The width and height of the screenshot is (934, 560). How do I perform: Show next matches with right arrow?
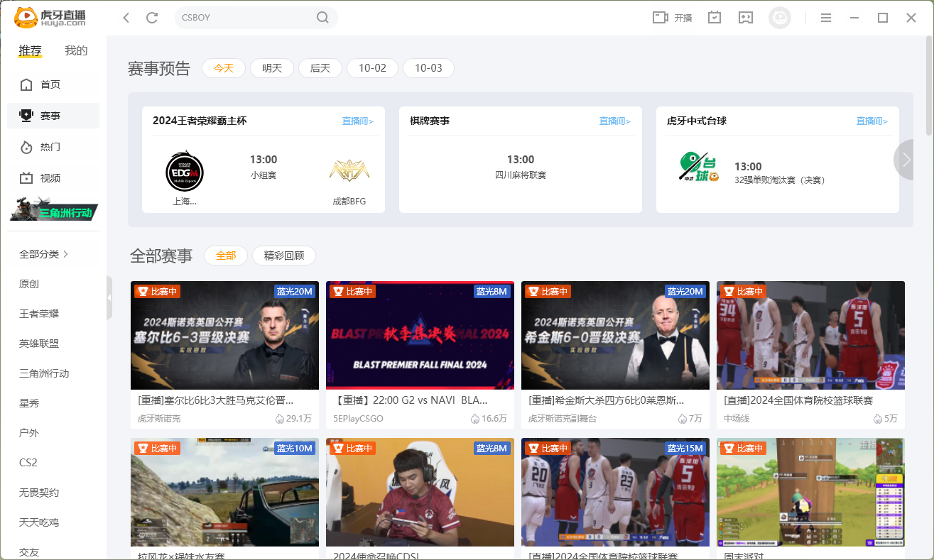905,160
